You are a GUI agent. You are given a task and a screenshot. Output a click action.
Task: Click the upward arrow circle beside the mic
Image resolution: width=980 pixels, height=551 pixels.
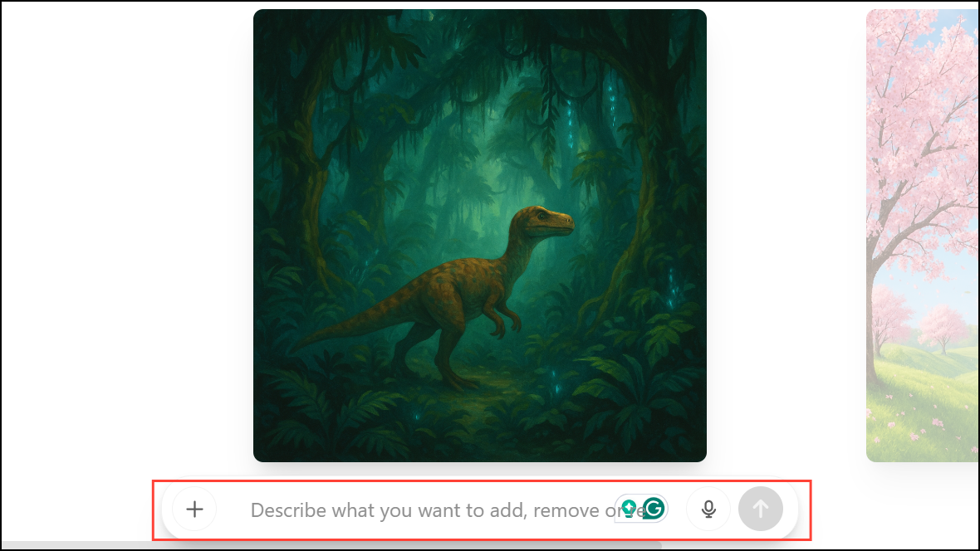(761, 510)
